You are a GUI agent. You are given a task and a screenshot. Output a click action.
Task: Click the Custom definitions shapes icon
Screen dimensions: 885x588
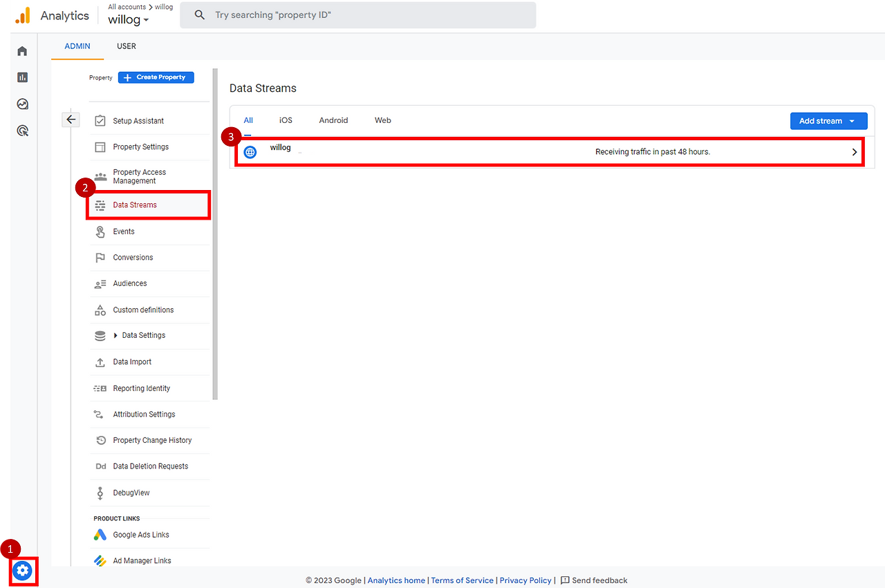[x=100, y=310]
